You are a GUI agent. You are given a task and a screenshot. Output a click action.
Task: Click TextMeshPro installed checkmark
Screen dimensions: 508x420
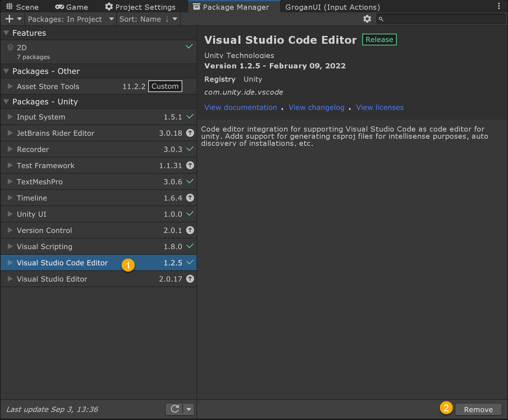pyautogui.click(x=190, y=181)
